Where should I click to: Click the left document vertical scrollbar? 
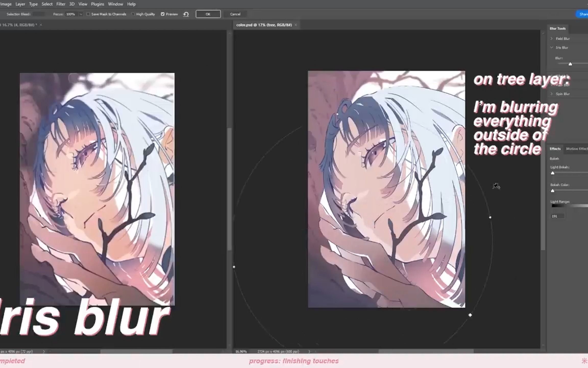point(229,189)
